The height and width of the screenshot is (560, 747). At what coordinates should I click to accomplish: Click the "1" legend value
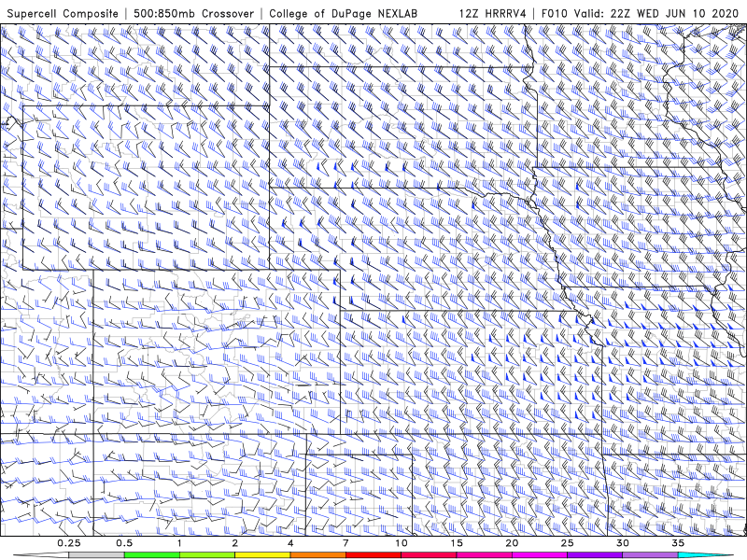(x=179, y=543)
